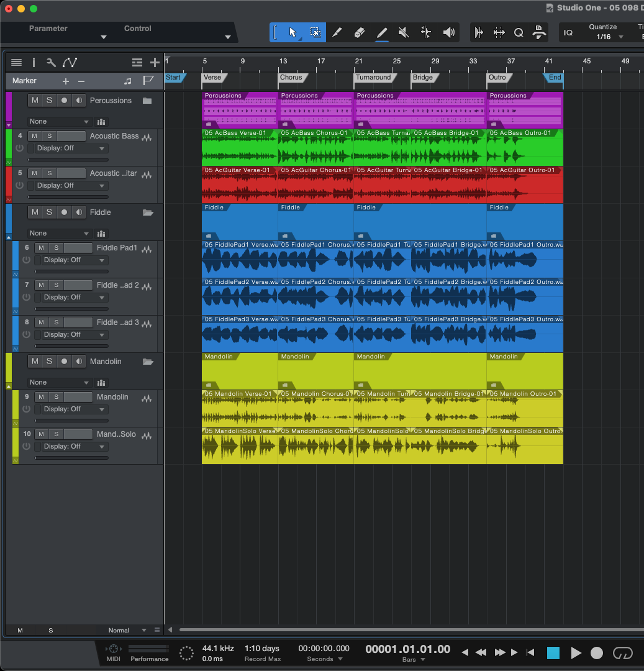
Task: Open the Control dropdown arrow
Action: click(228, 37)
